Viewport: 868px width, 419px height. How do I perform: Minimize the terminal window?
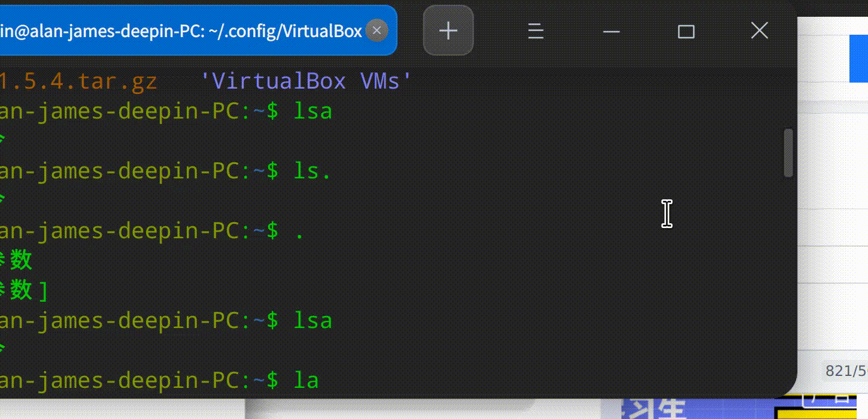point(611,31)
